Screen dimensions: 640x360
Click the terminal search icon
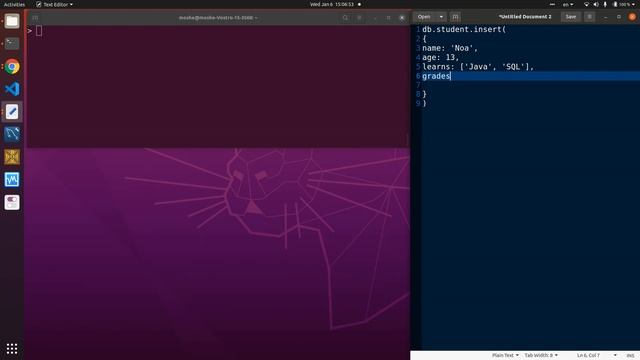point(345,18)
